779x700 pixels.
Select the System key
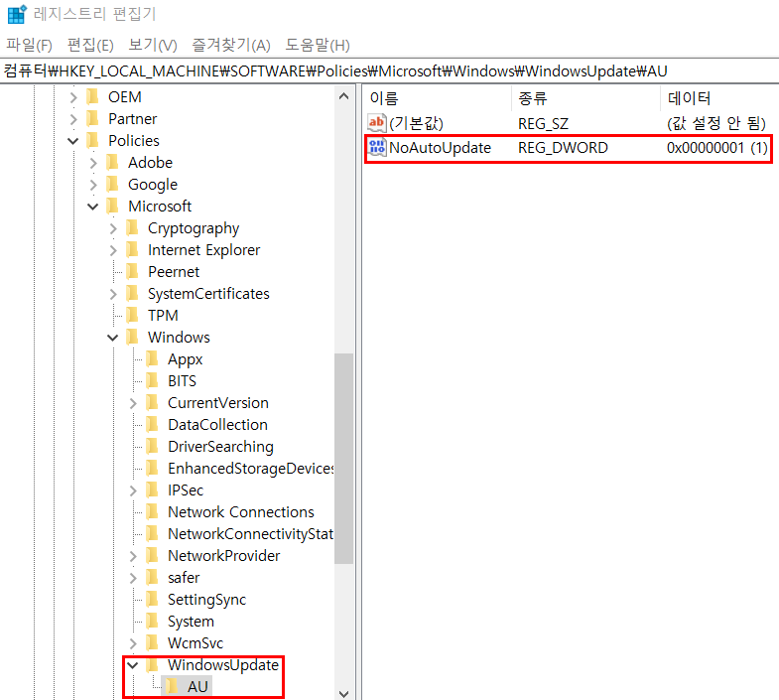191,622
